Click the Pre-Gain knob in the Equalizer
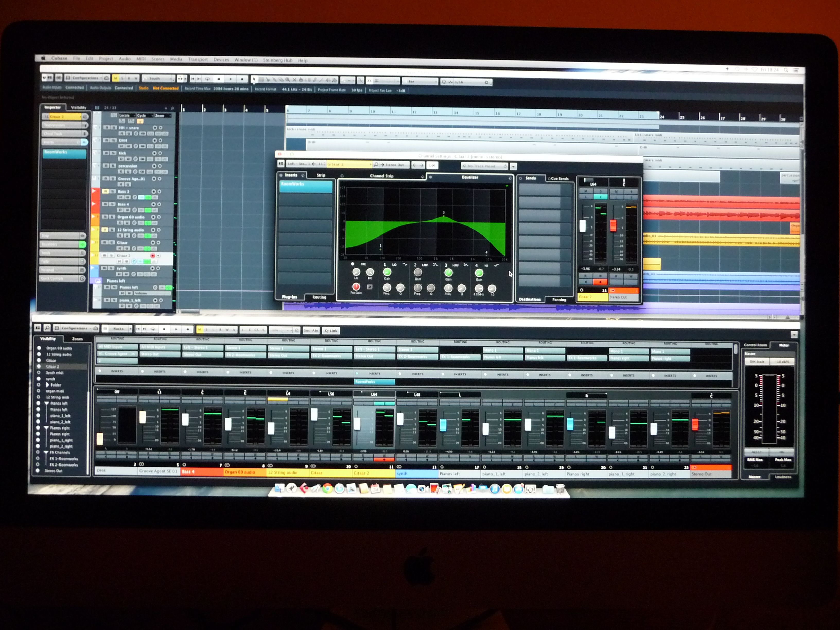This screenshot has width=840, height=630. [x=356, y=286]
